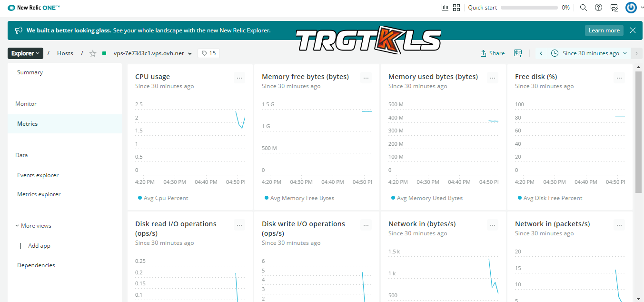Click the Share button

pyautogui.click(x=493, y=53)
